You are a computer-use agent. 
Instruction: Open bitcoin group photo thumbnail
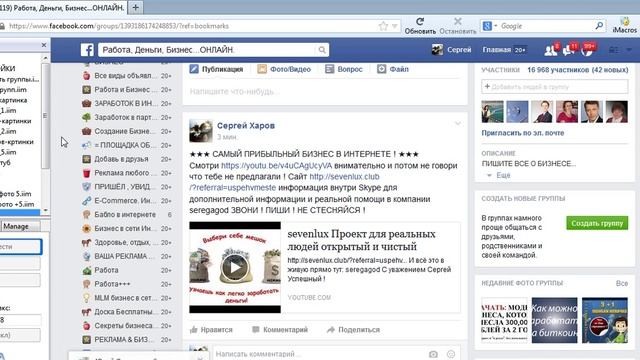[x=555, y=320]
